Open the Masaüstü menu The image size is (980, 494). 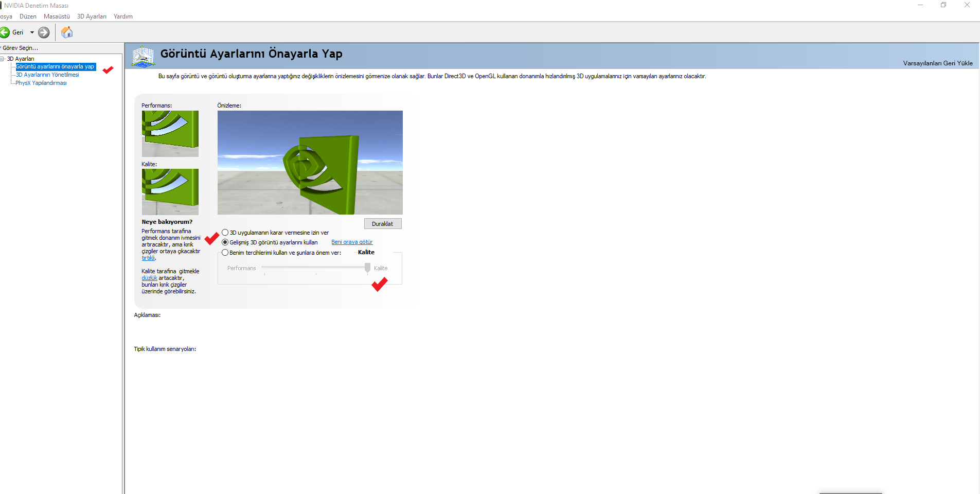[57, 16]
